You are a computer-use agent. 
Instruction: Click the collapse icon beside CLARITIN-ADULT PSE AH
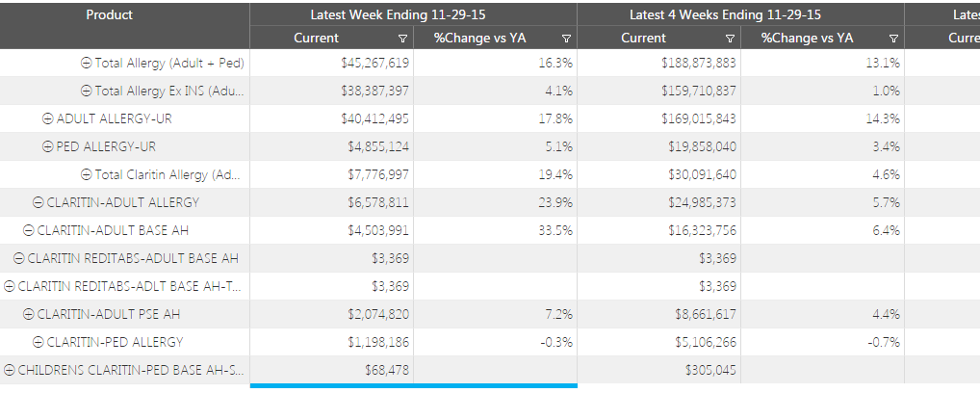pyautogui.click(x=29, y=315)
